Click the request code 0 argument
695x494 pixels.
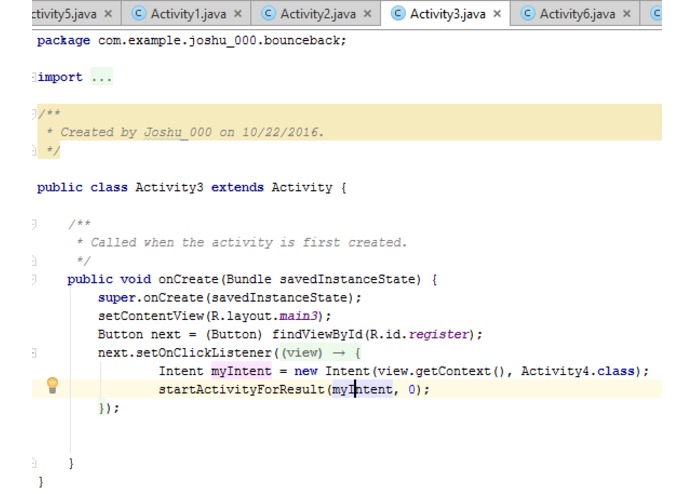point(412,390)
